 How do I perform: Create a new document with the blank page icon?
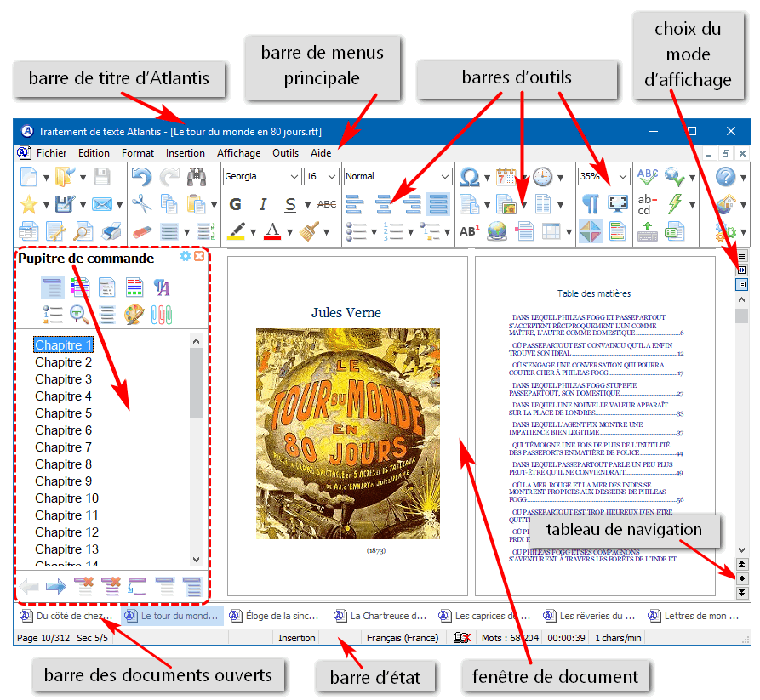click(29, 177)
